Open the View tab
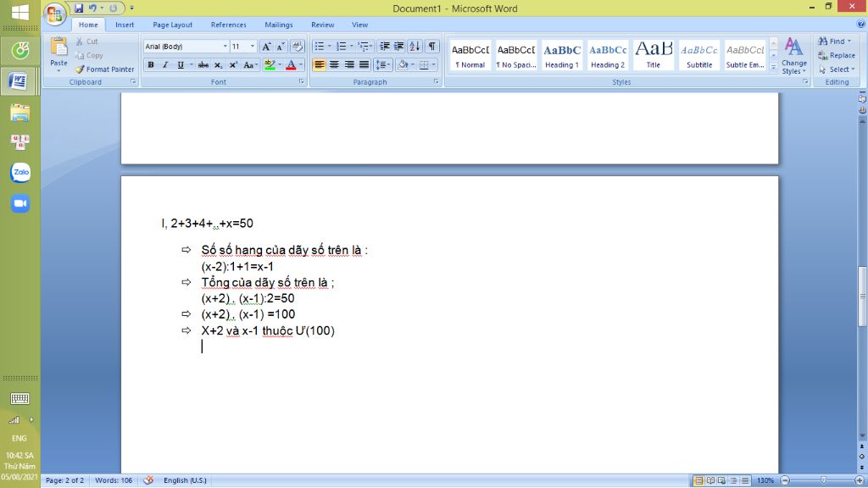 [x=359, y=25]
